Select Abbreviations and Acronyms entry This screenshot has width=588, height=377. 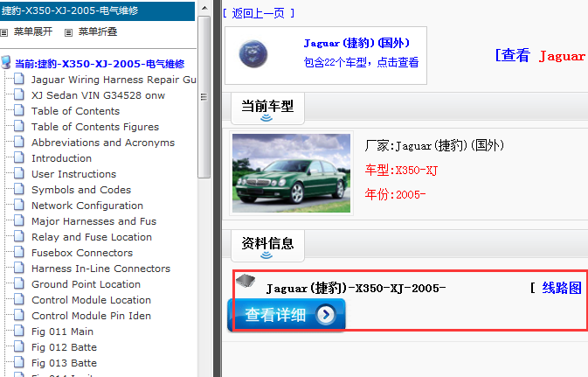[x=103, y=143]
